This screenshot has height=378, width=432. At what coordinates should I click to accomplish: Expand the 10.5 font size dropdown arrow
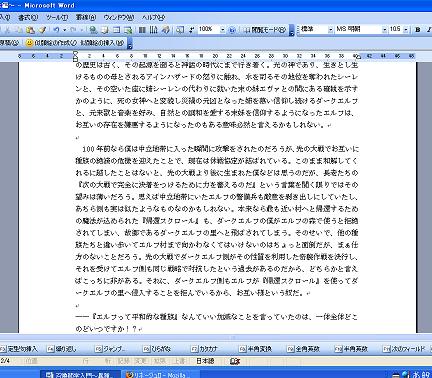pos(406,30)
